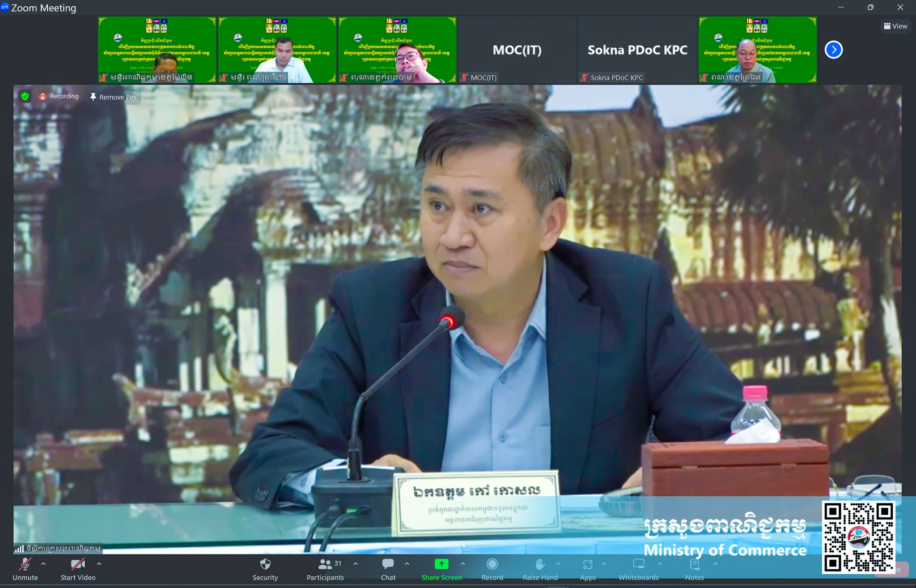Expand chat options arrow beside Chat
Image resolution: width=916 pixels, height=588 pixels.
(x=407, y=564)
